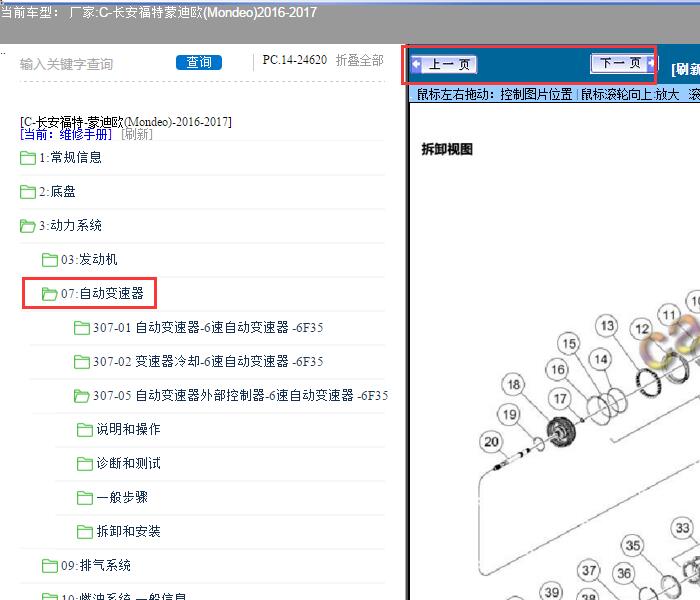Collapse the 07:自动变速器 folder
Image resolution: width=700 pixels, height=600 pixels.
click(x=102, y=293)
